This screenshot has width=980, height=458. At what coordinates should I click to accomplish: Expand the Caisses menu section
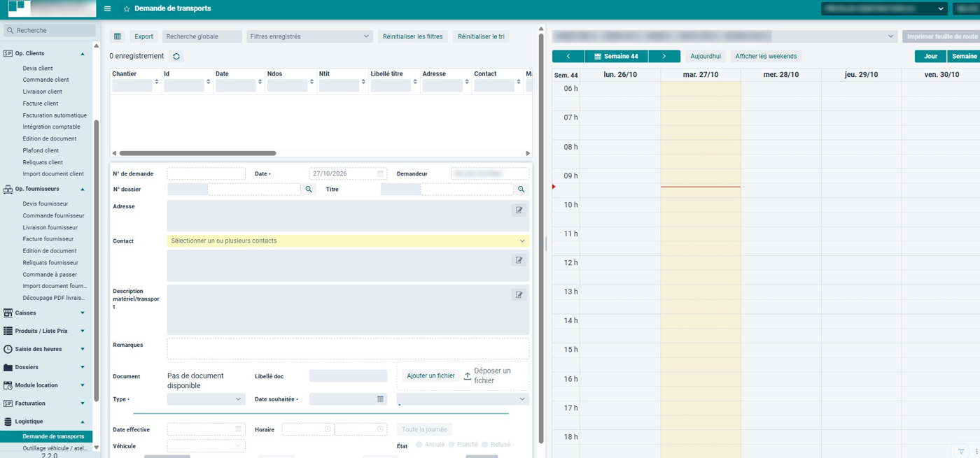(x=83, y=313)
